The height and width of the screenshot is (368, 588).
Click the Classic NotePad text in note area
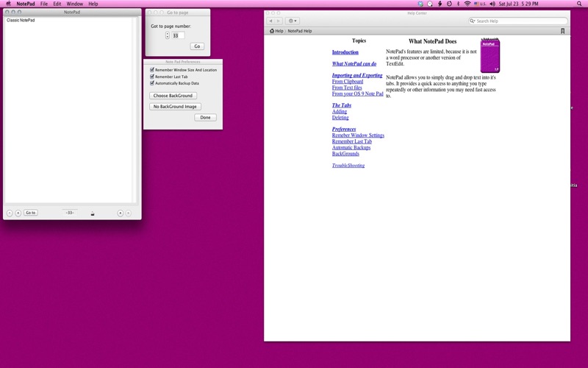pyautogui.click(x=21, y=21)
